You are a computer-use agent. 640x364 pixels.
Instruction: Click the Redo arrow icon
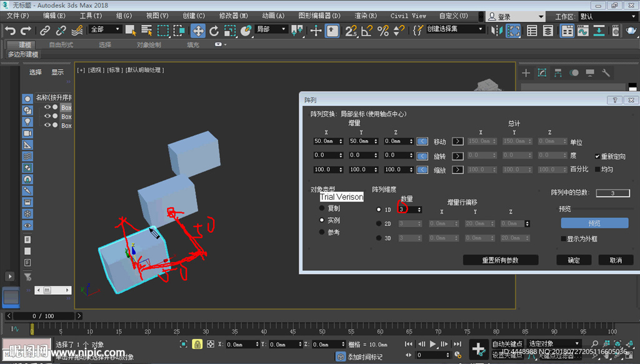click(x=26, y=31)
